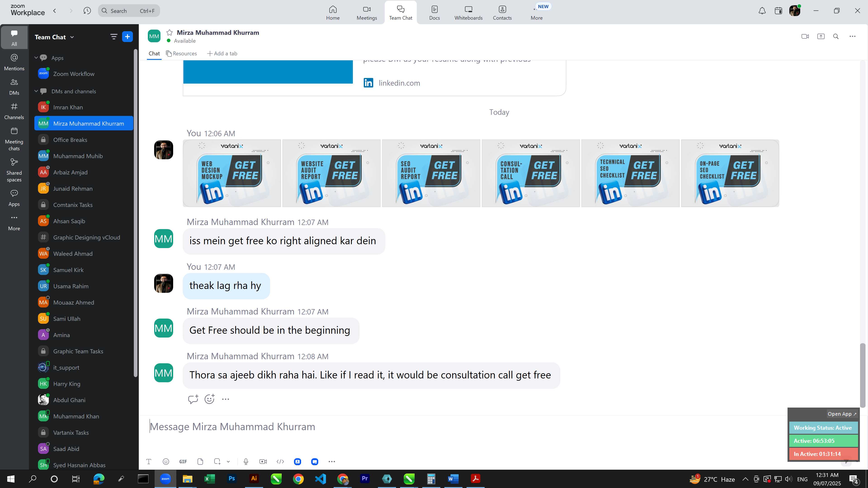Open Shared spaces in sidebar
The image size is (868, 488).
point(14,170)
